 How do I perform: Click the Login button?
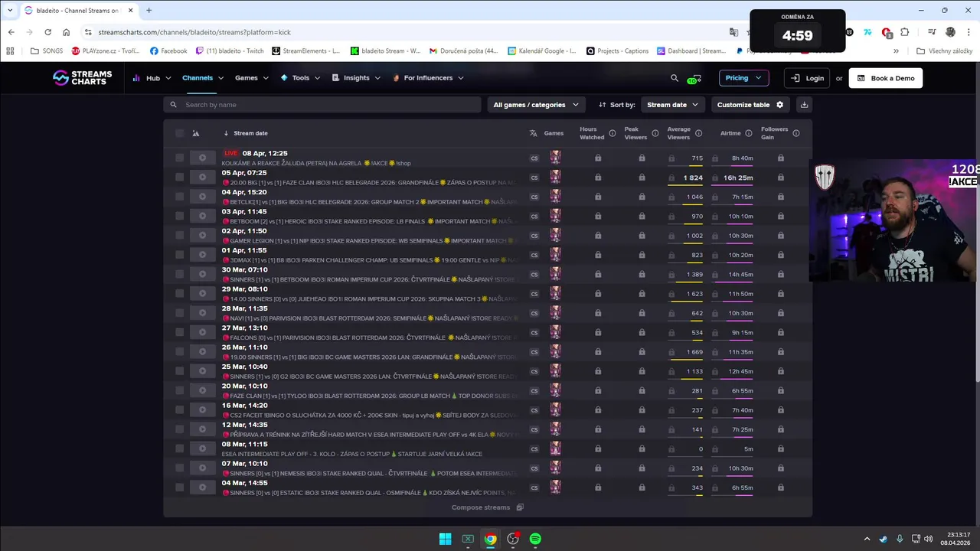click(807, 78)
